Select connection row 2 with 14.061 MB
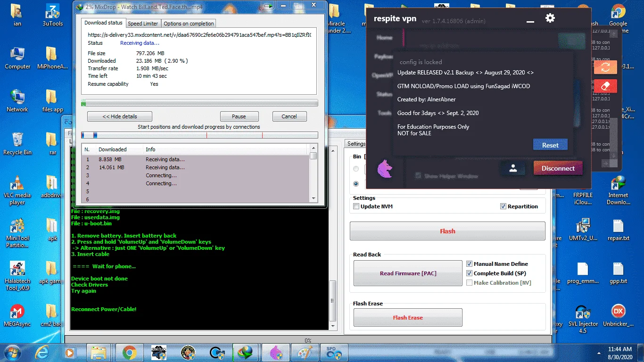Viewport: 644px width, 362px height. pyautogui.click(x=195, y=167)
